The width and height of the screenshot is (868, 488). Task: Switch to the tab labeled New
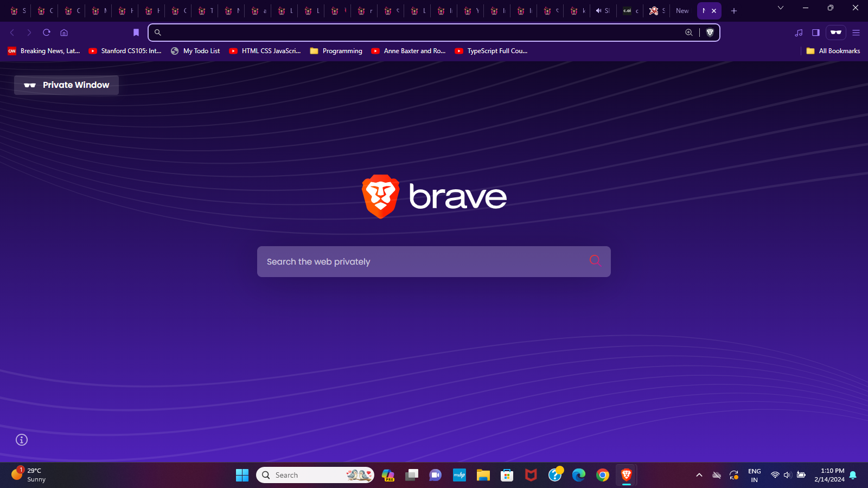682,11
